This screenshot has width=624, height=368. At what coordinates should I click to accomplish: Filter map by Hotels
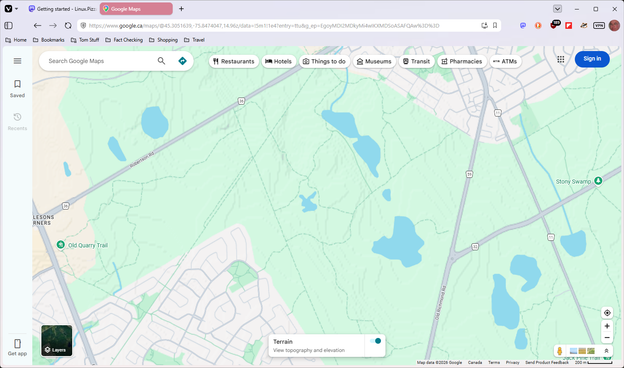[x=278, y=61]
